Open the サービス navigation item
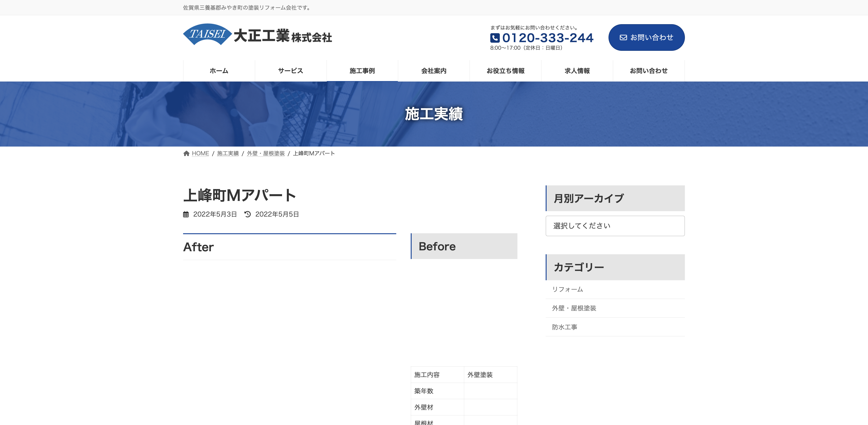This screenshot has width=868, height=425. pyautogui.click(x=290, y=71)
